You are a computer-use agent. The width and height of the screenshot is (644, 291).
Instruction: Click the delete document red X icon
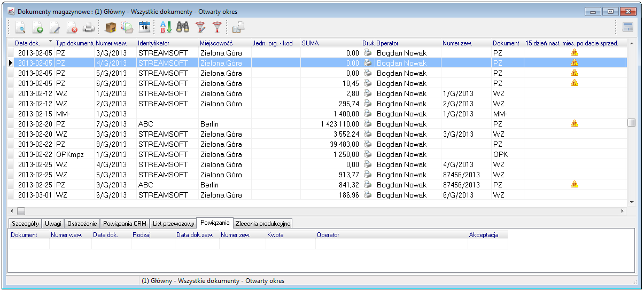tap(72, 27)
